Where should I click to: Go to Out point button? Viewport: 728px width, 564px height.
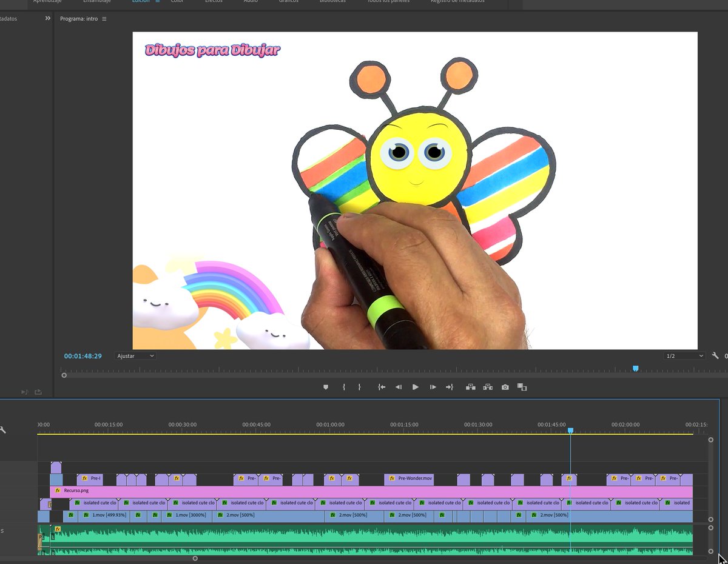450,387
